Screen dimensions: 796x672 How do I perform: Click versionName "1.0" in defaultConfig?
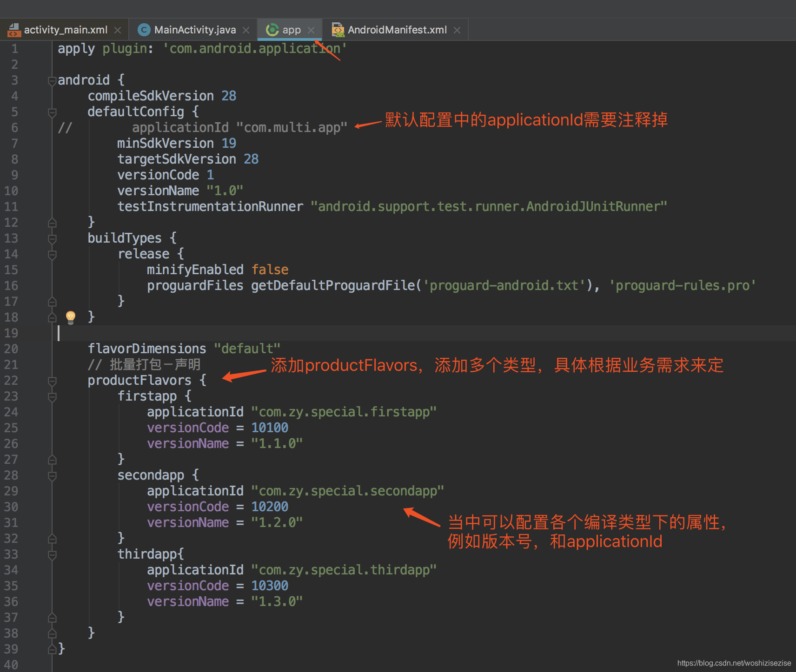tap(180, 191)
